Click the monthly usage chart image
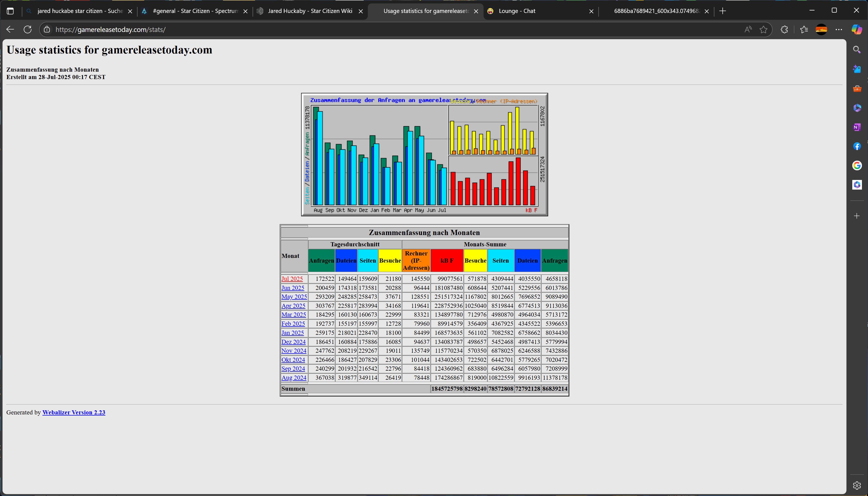This screenshot has height=496, width=868. (424, 154)
